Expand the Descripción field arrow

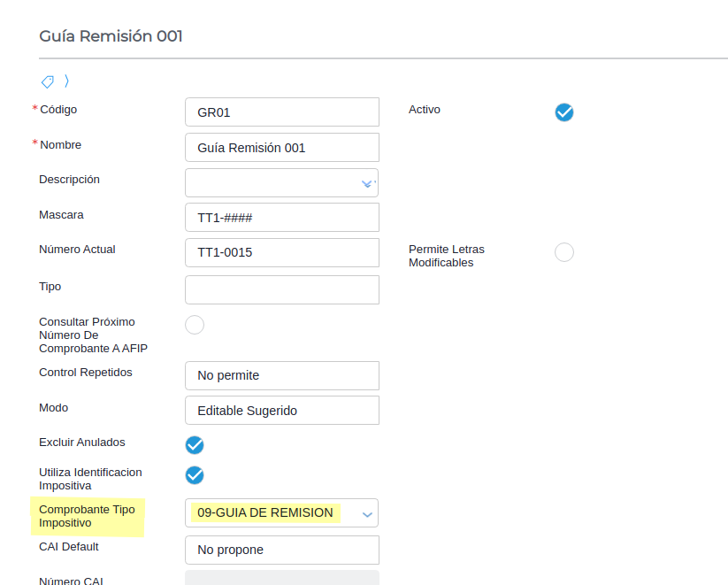pos(367,183)
